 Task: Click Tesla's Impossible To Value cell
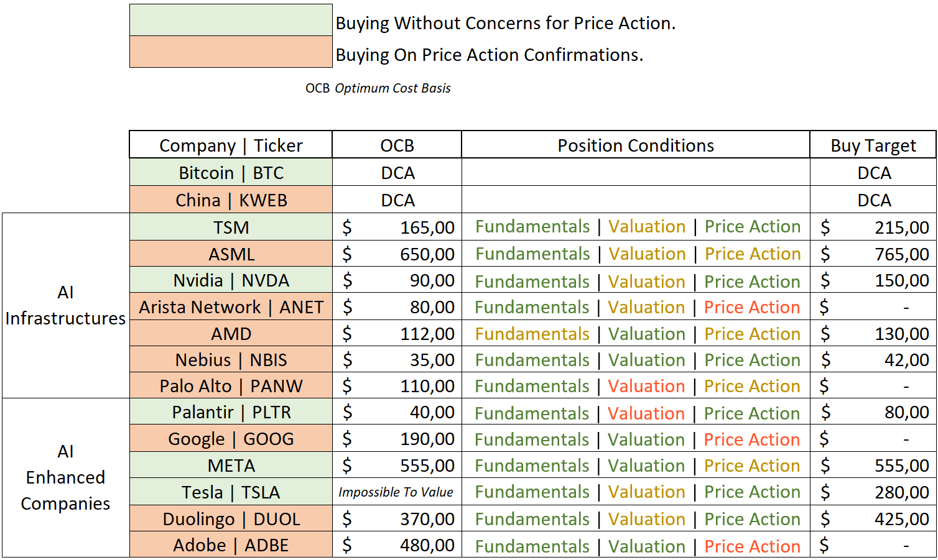click(396, 492)
